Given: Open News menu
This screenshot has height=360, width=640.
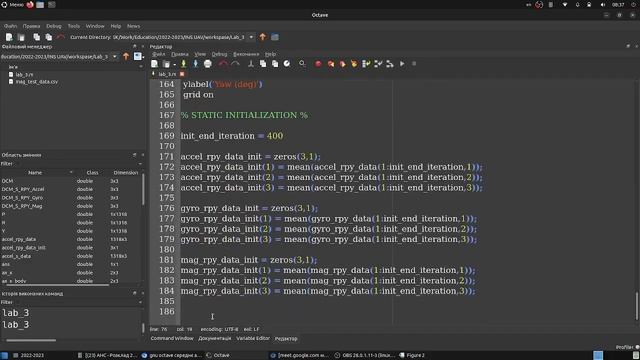Looking at the screenshot, I should 133,26.
